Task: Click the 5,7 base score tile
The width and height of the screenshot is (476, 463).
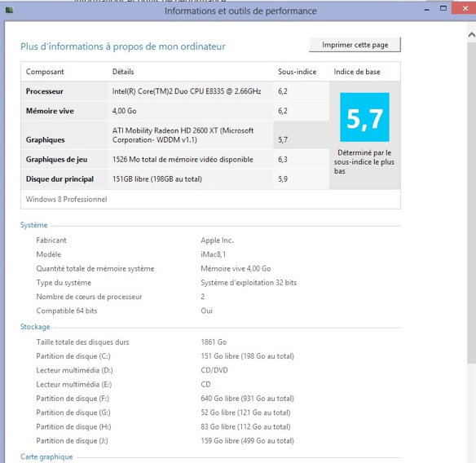Action: coord(364,117)
